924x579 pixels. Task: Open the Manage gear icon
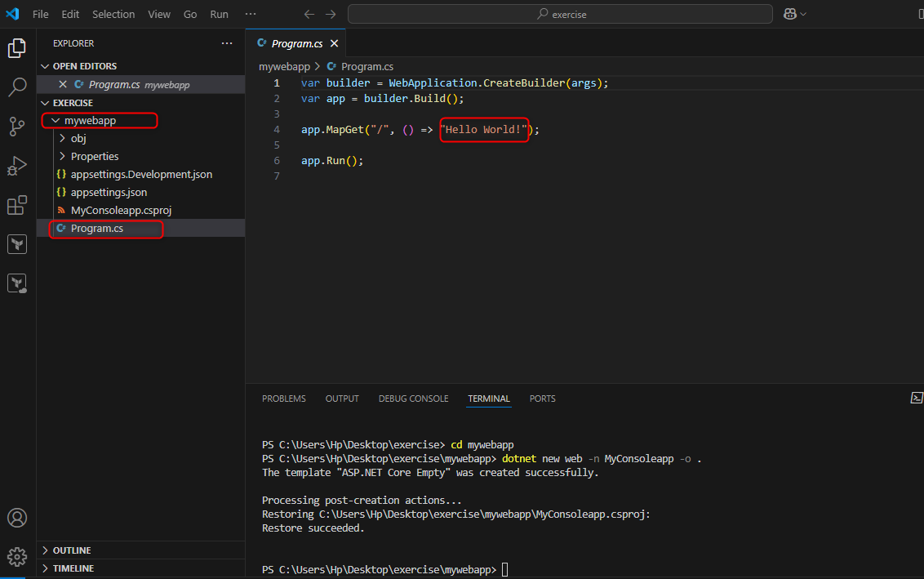17,557
